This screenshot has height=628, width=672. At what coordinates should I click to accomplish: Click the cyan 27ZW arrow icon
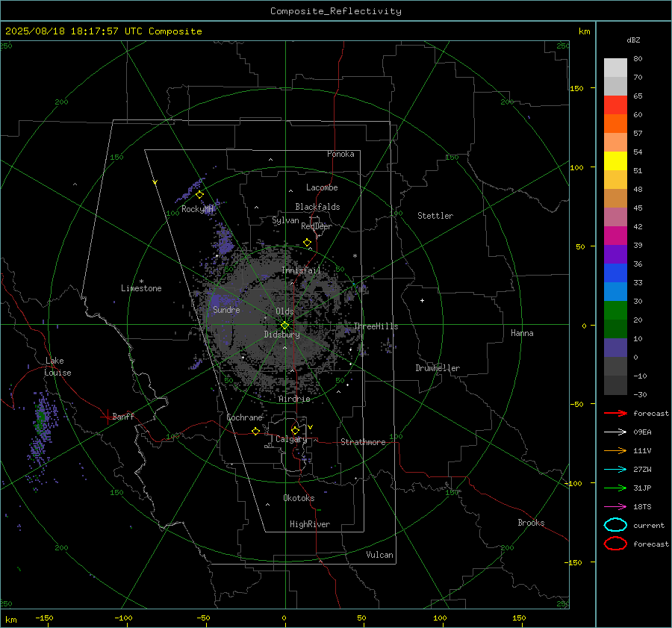tap(615, 470)
